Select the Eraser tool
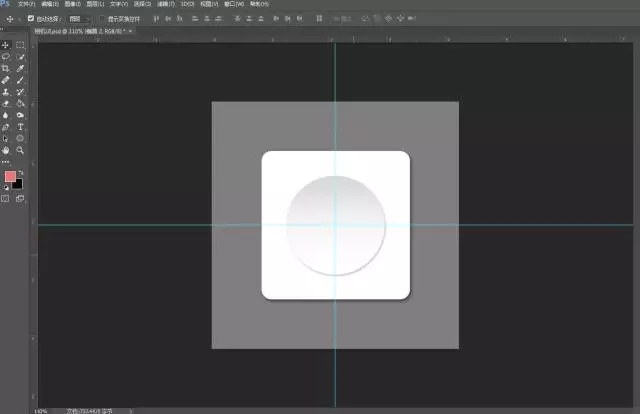 click(6, 104)
